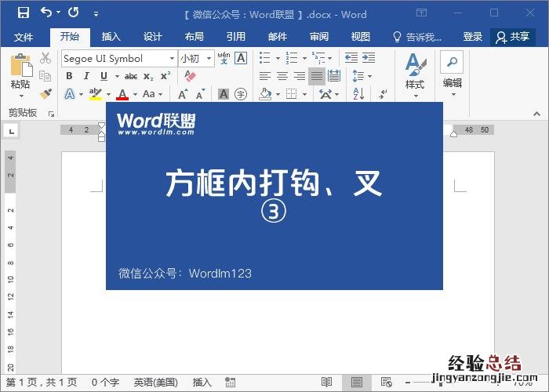Toggle Italic formatting
Viewport: 549px width, 392px height.
pos(86,76)
